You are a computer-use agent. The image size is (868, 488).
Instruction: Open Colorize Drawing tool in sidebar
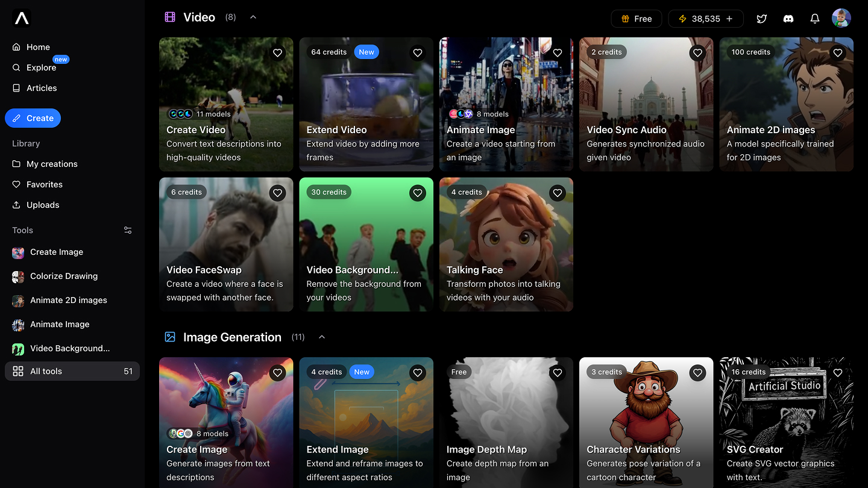coord(72,276)
